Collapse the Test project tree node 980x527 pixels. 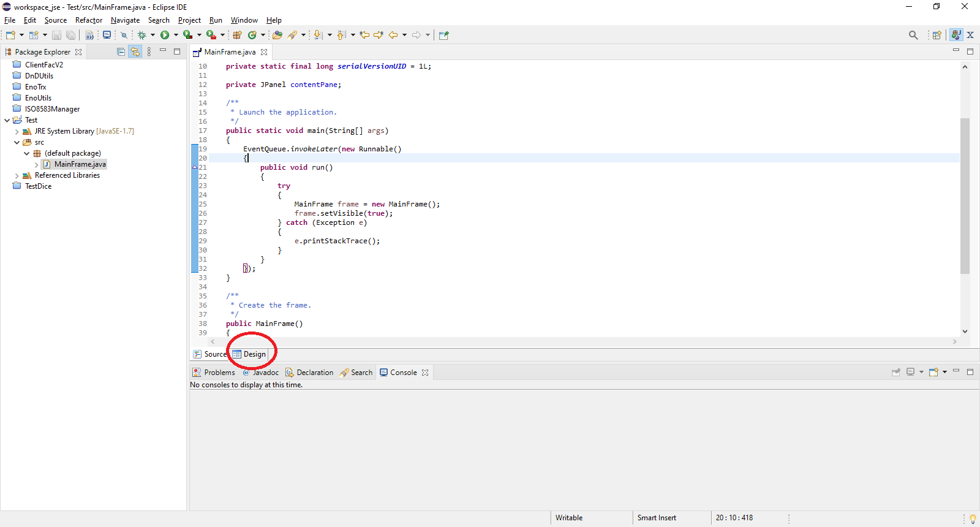coord(7,120)
